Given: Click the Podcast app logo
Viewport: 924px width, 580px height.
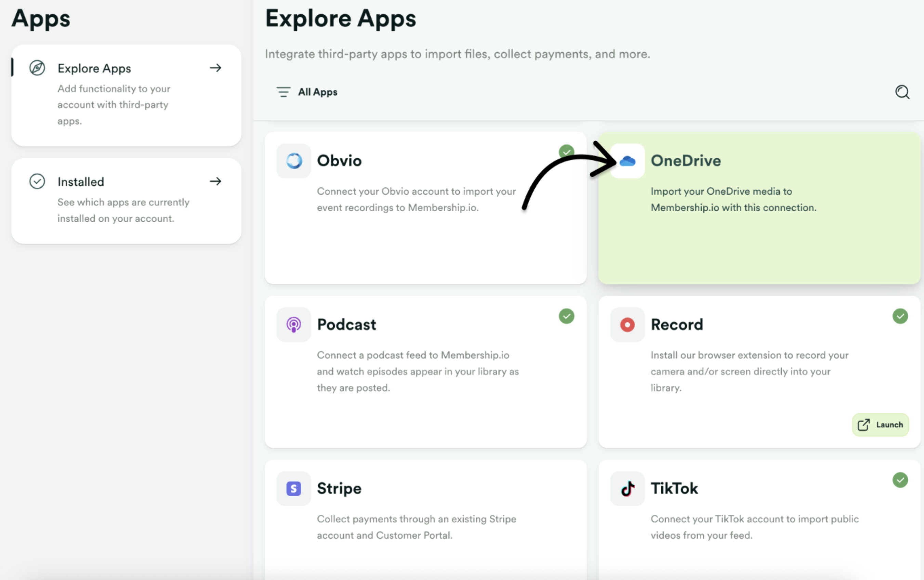Looking at the screenshot, I should point(294,325).
